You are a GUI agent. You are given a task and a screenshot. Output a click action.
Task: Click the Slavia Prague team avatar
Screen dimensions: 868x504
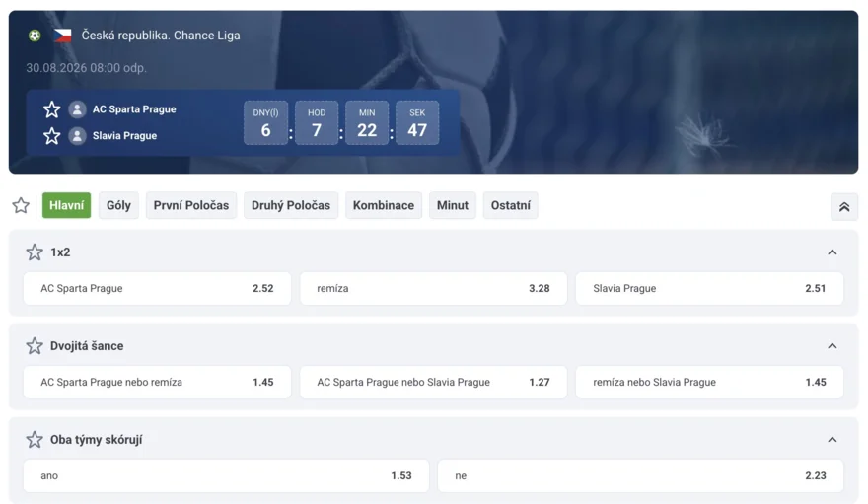pyautogui.click(x=78, y=136)
